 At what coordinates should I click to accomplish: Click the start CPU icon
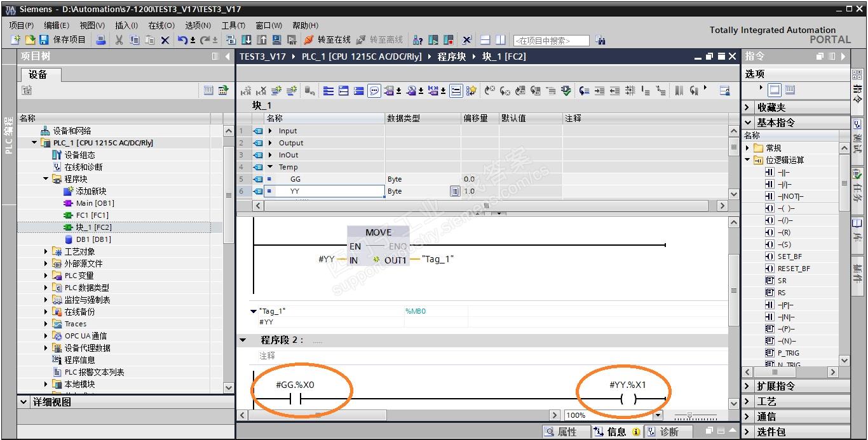click(x=433, y=40)
